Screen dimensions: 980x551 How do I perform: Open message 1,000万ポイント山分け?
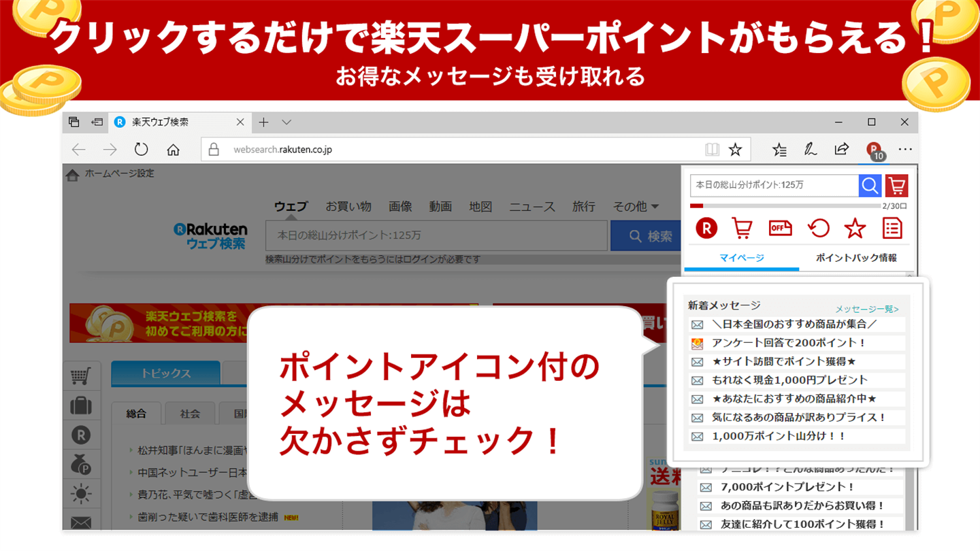(x=798, y=436)
